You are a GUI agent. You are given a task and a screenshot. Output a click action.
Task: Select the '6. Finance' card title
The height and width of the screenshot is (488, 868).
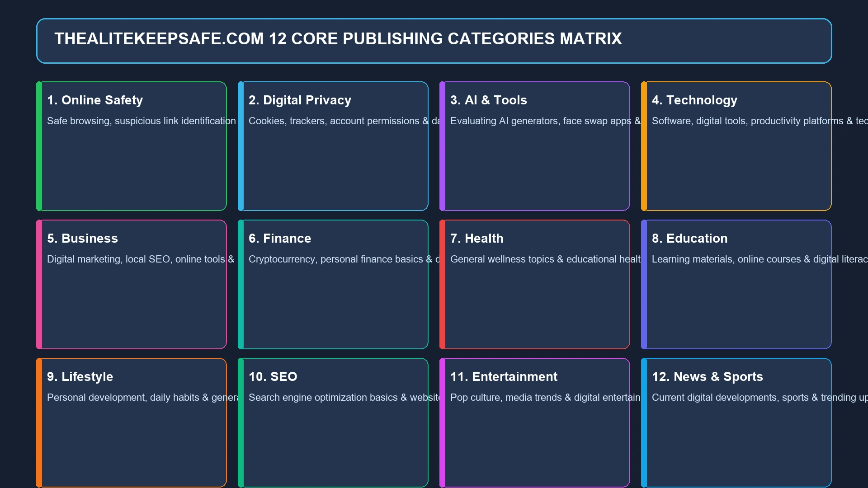click(280, 239)
